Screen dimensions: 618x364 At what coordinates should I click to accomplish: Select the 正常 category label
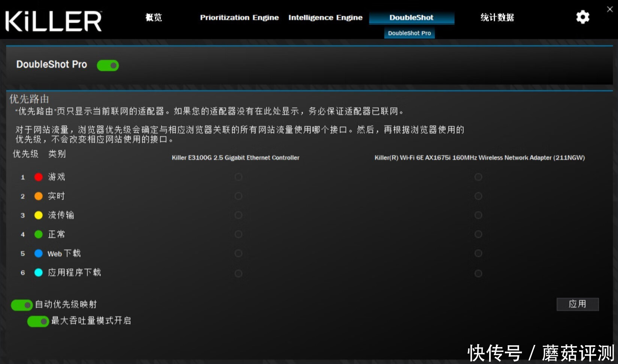(x=57, y=234)
